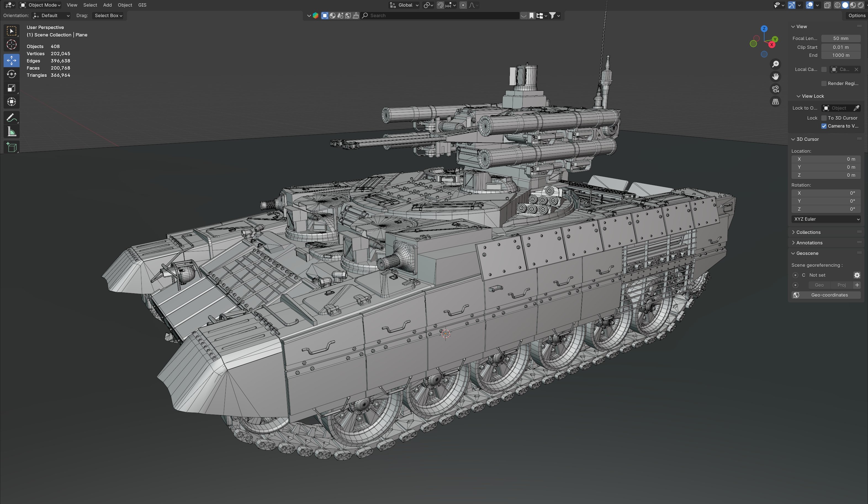Switch to orthographic view grid icon
868x504 pixels.
(775, 102)
